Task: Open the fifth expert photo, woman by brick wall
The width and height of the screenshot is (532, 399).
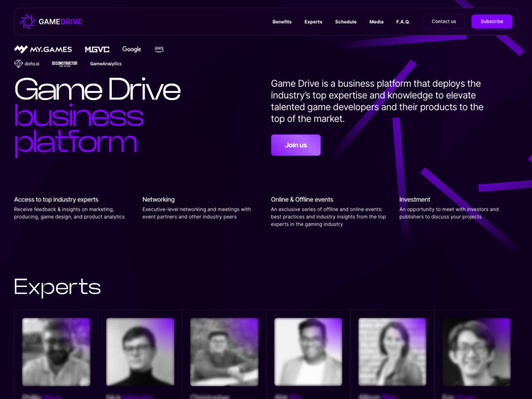Action: (x=392, y=352)
